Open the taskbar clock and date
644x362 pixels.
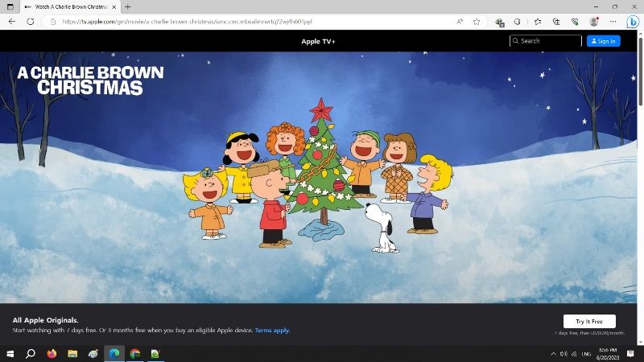coord(608,354)
